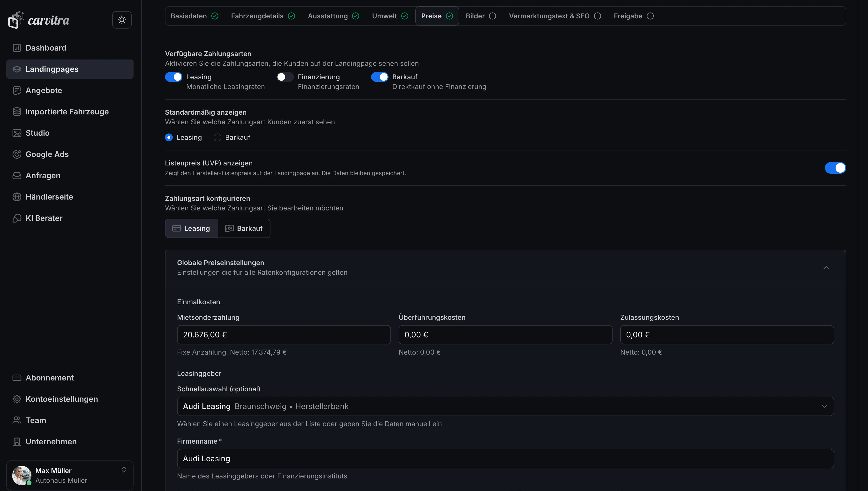Open Google Ads from sidebar
Viewport: 868px width, 491px height.
click(70, 154)
